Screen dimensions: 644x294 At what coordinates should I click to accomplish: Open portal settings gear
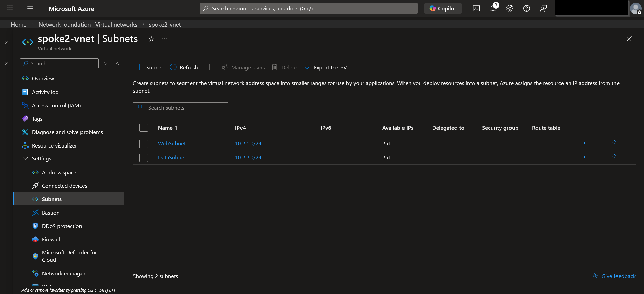coord(510,8)
